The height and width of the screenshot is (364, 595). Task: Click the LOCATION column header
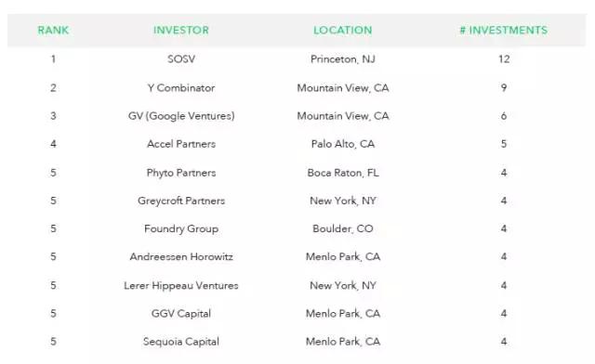pos(343,31)
